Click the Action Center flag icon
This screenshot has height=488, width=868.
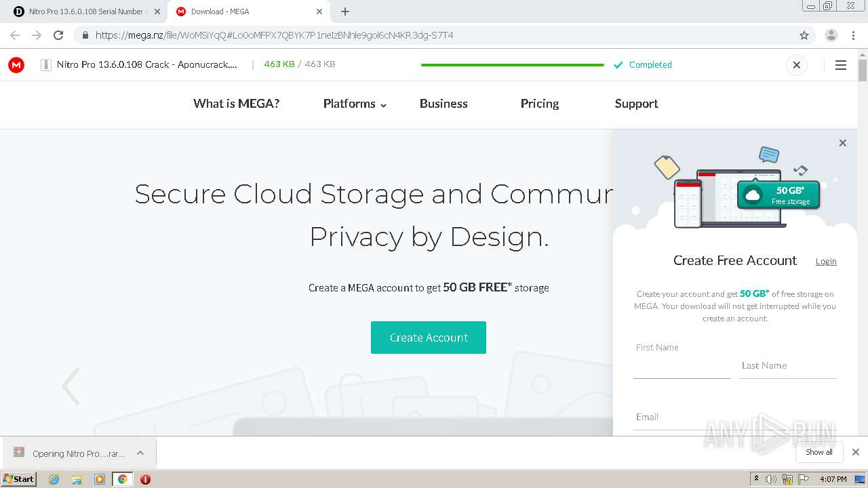pos(804,479)
